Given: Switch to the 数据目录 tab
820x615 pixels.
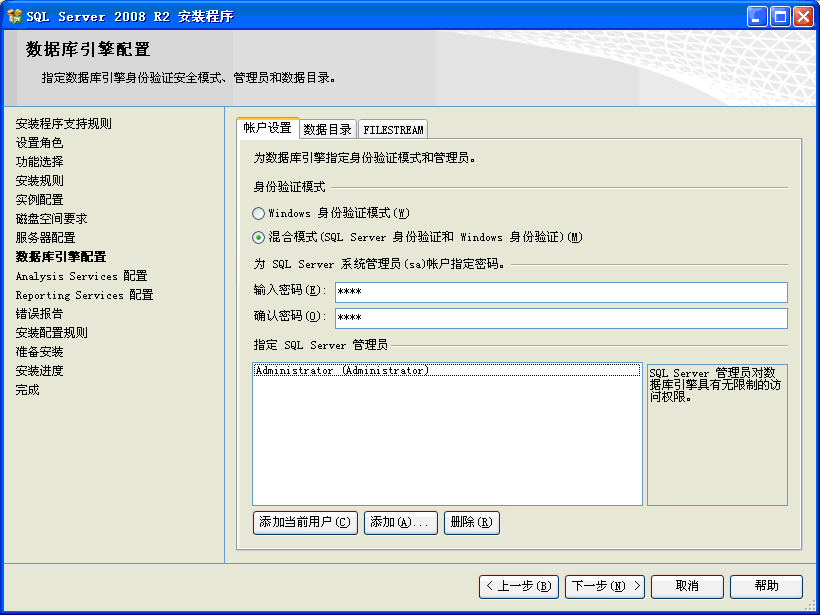Looking at the screenshot, I should (x=325, y=128).
